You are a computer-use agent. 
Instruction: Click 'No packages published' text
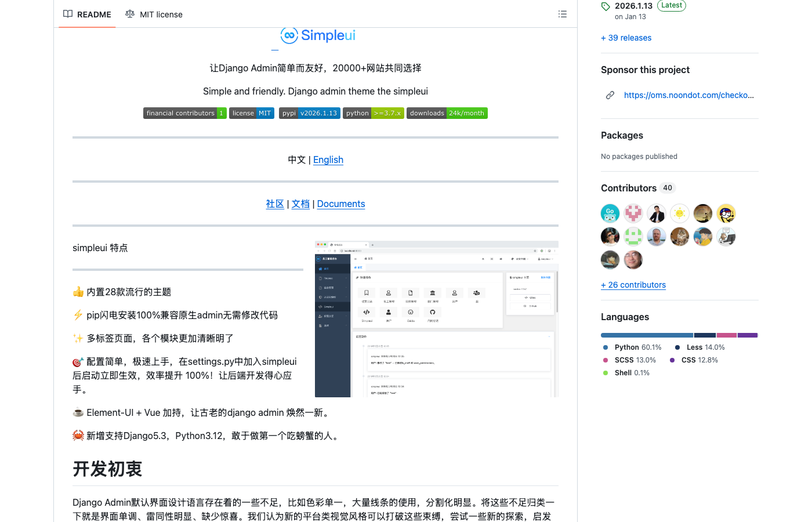pyautogui.click(x=639, y=157)
